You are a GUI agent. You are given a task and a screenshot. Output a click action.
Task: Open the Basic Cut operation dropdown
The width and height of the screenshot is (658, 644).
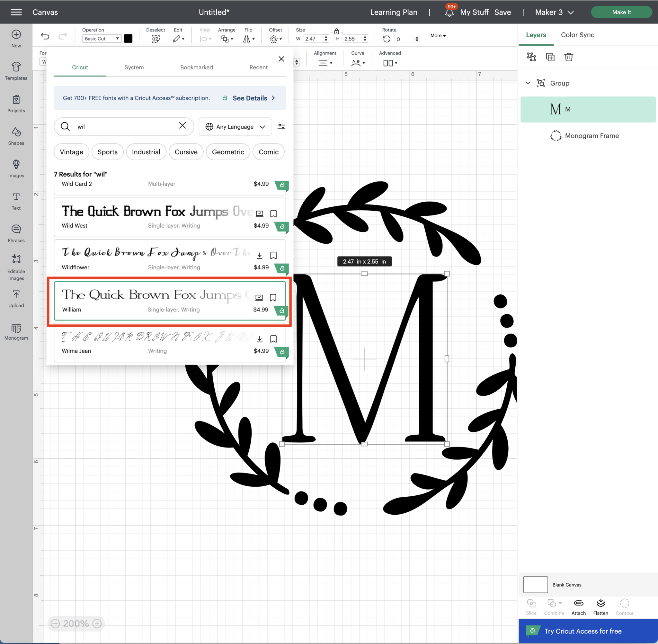point(101,38)
